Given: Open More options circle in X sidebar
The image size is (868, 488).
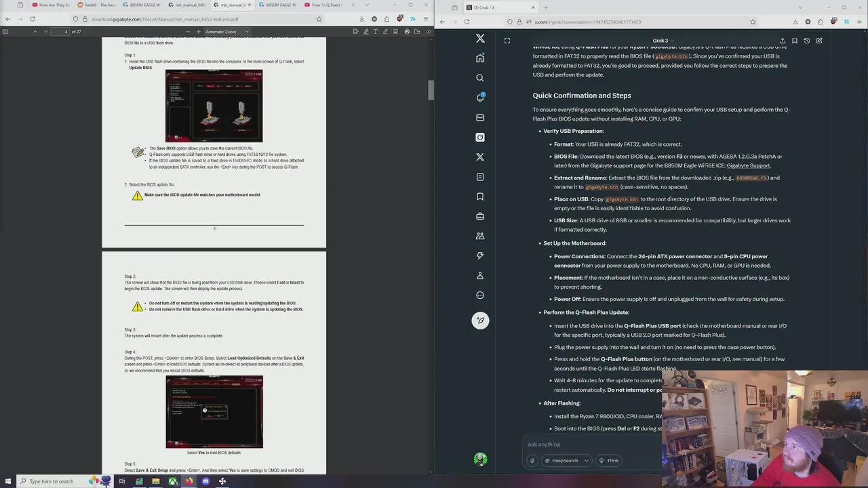Looking at the screenshot, I should tap(480, 295).
